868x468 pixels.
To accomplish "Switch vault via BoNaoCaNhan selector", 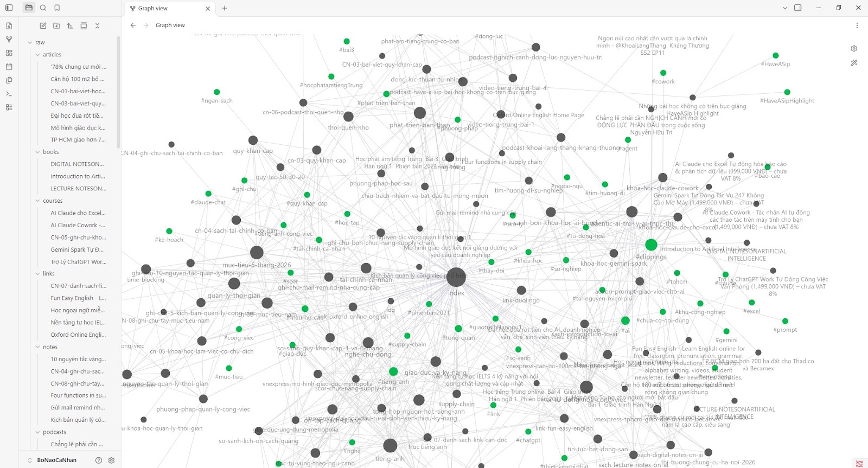I will click(x=56, y=460).
